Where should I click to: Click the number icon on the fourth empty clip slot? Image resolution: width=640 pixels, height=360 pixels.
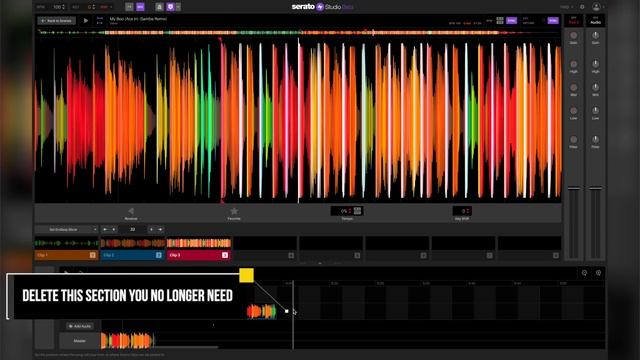click(x=291, y=256)
